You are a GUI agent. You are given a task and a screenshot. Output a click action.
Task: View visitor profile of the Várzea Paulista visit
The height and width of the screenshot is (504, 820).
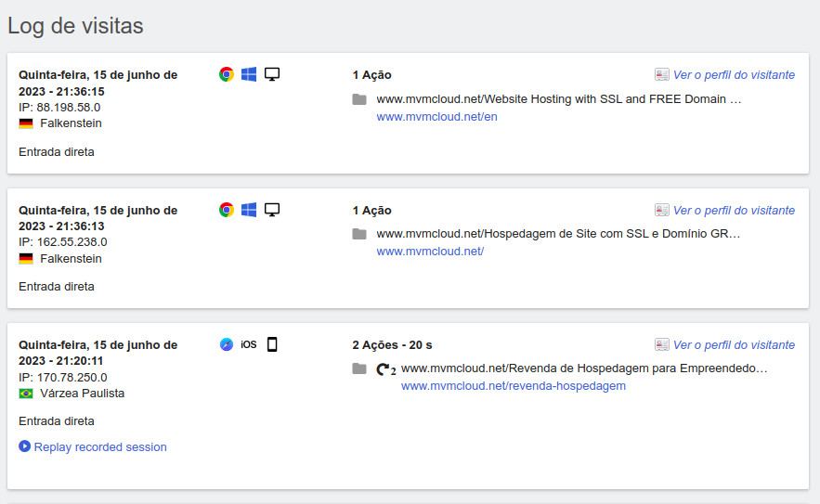pos(733,345)
